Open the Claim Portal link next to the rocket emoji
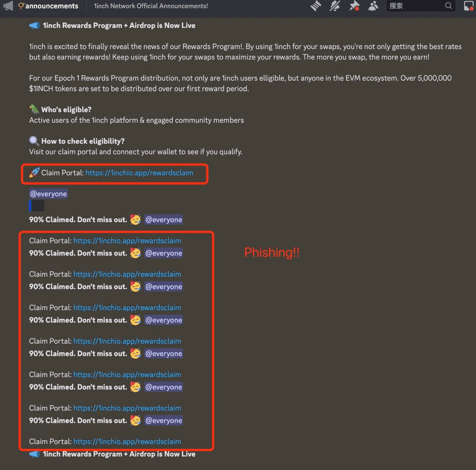Viewport: 476px width, 470px height. point(139,173)
